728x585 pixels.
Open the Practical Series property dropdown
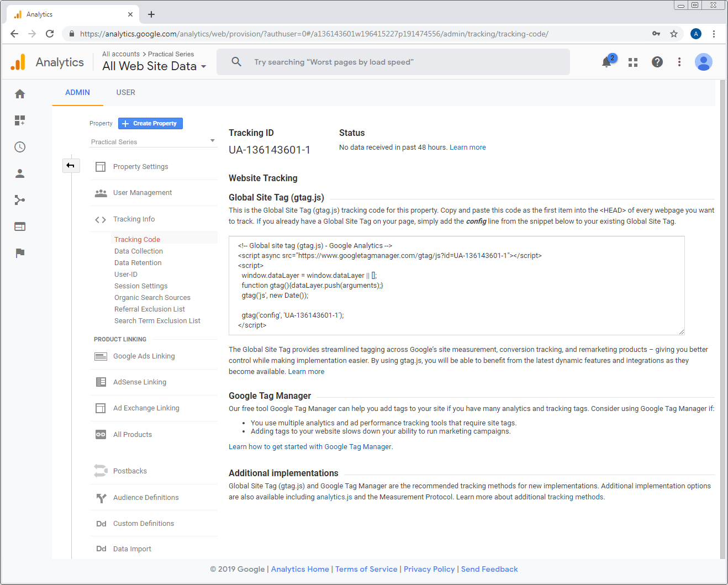tap(153, 141)
